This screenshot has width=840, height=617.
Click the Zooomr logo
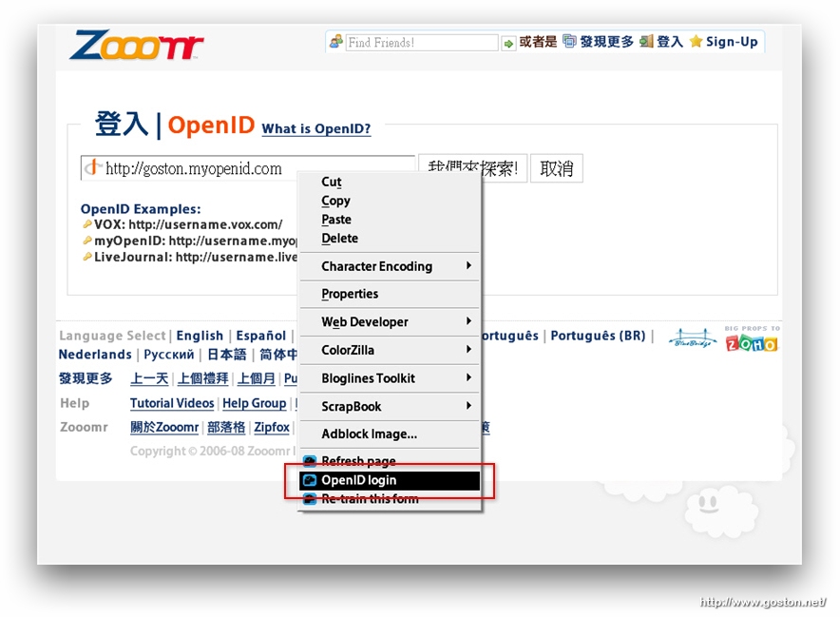pos(137,45)
